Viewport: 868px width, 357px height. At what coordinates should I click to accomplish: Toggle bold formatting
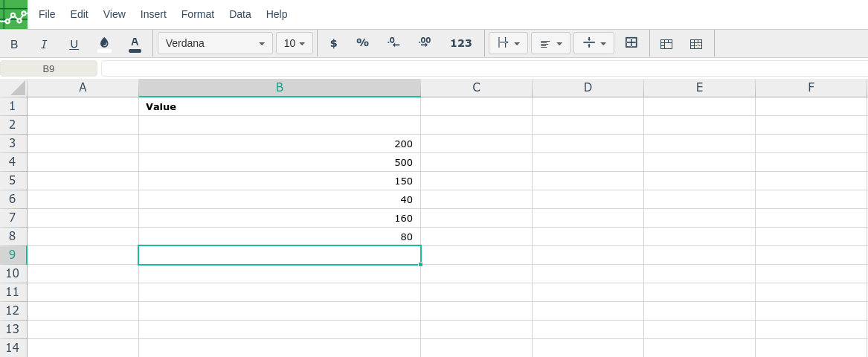click(14, 44)
